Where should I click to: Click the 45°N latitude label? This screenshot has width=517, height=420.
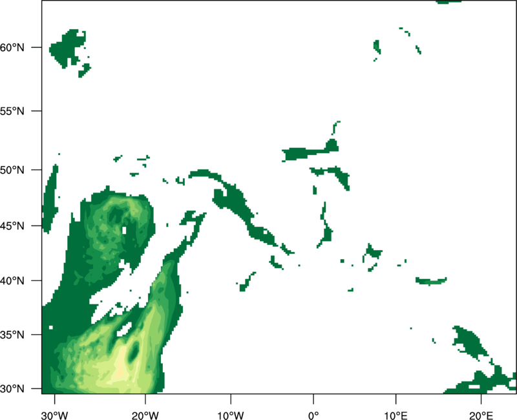click(12, 226)
